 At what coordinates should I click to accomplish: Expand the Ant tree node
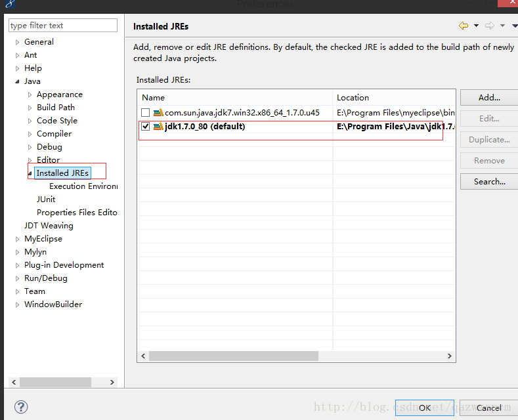pos(18,56)
